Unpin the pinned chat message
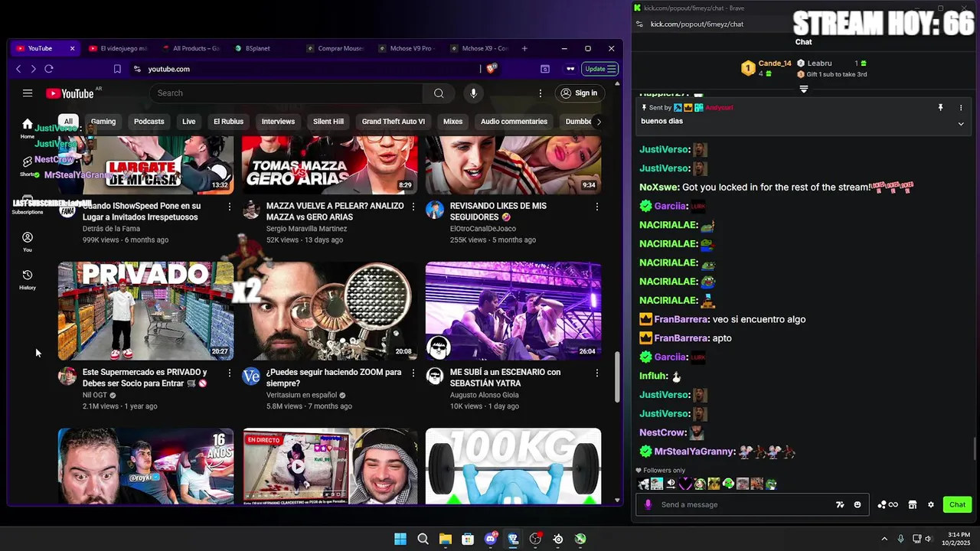980x551 pixels. point(941,108)
